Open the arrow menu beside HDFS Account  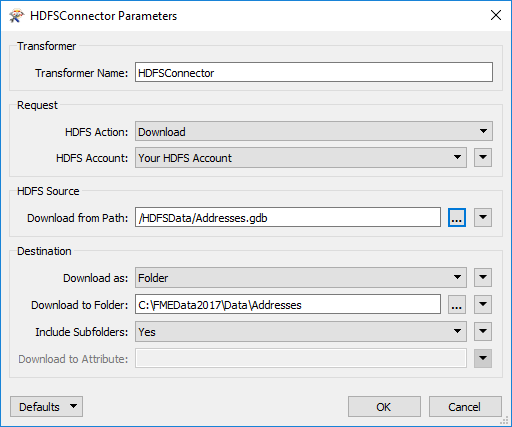pos(483,157)
